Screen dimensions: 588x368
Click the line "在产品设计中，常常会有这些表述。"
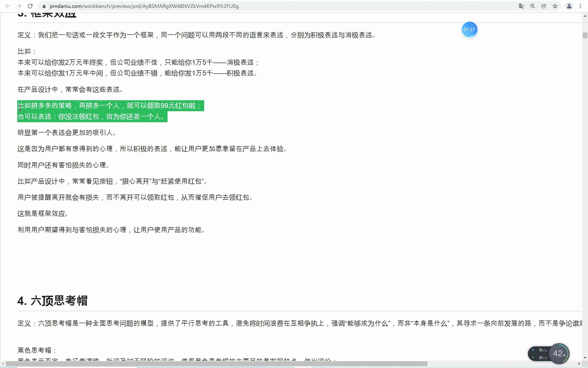tap(71, 89)
